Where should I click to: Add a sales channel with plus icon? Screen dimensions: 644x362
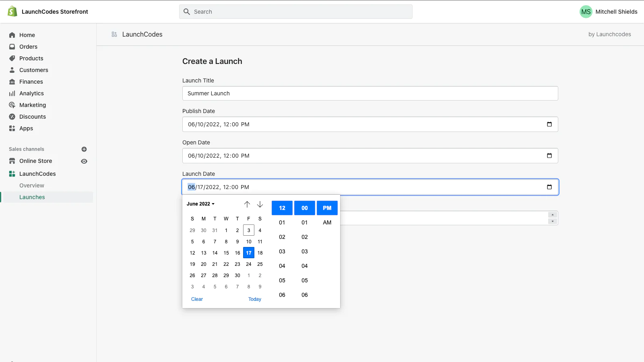pos(84,149)
